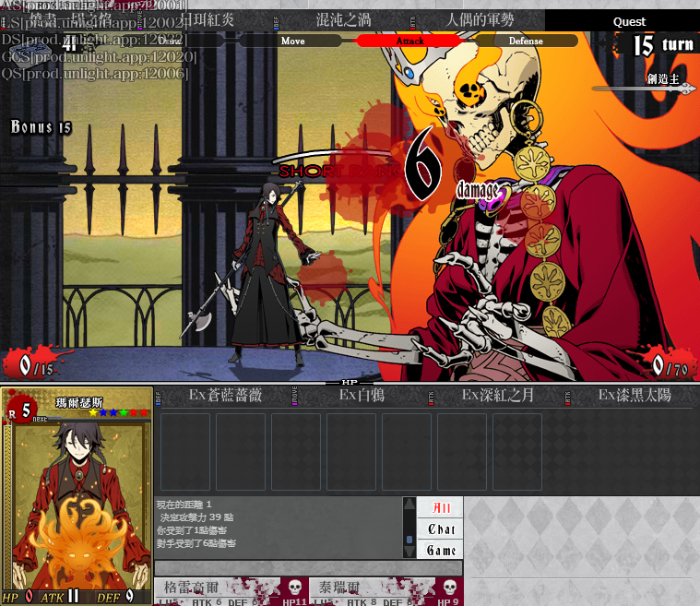This screenshot has height=606, width=700.
Task: Click the log line 你受到了1點傷害
Action: coord(192,530)
